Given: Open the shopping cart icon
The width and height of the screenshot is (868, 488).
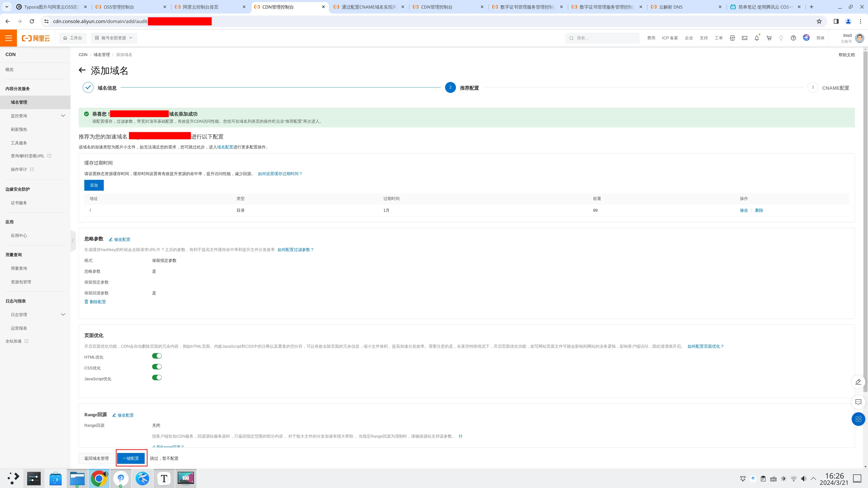Looking at the screenshot, I should point(769,38).
